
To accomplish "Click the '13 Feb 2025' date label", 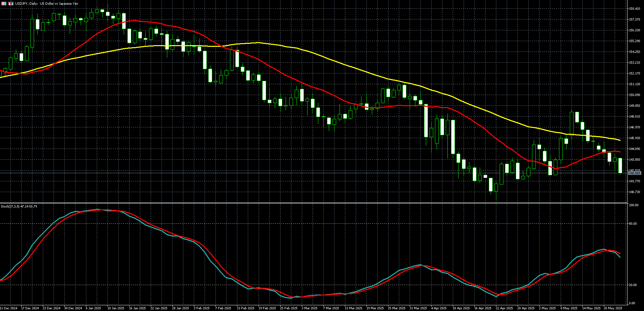I will [245, 308].
